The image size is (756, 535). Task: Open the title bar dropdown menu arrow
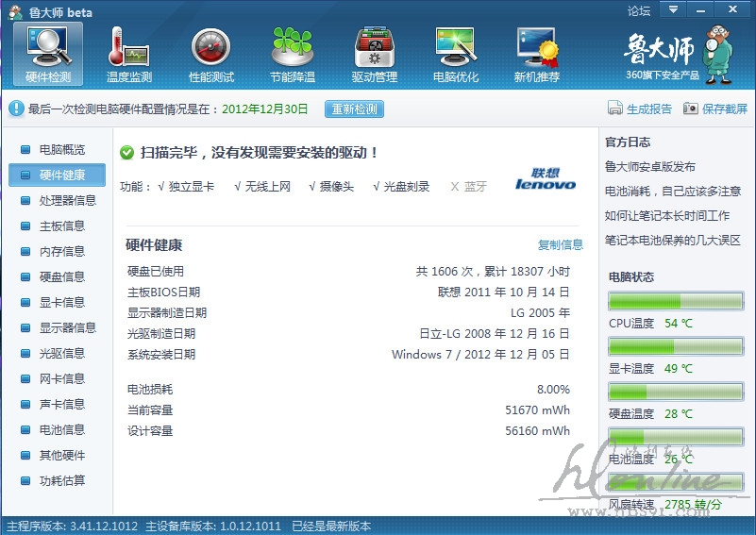coord(672,9)
